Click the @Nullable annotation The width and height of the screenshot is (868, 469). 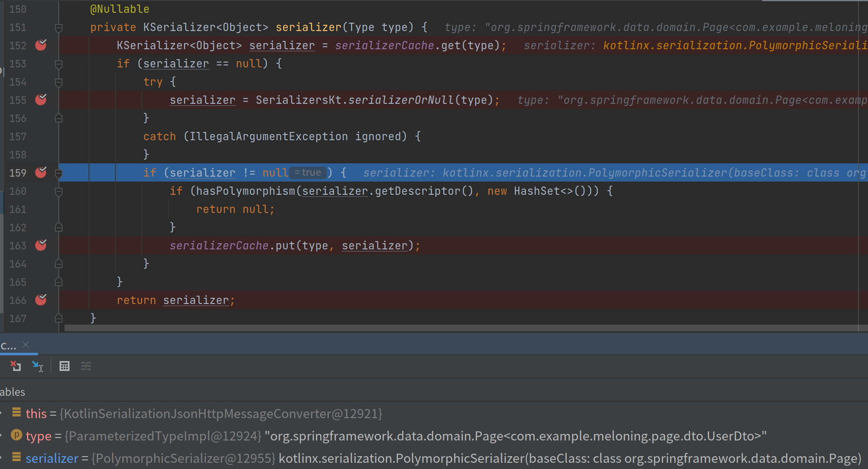pyautogui.click(x=120, y=9)
